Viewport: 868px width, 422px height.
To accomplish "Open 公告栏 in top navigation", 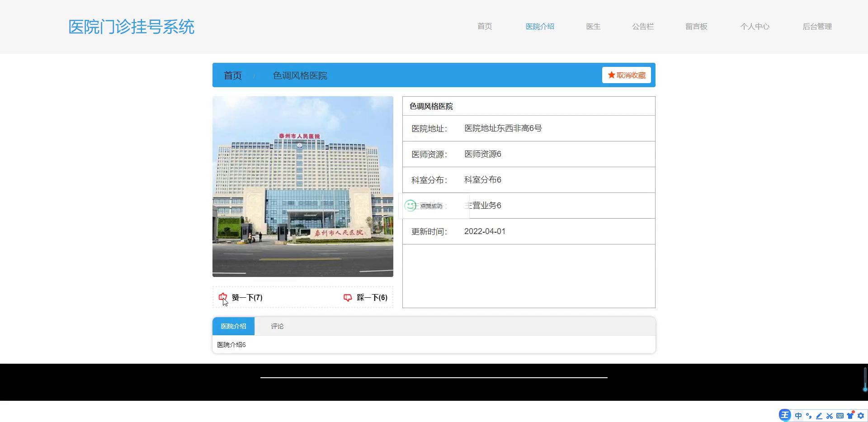I will pyautogui.click(x=643, y=26).
